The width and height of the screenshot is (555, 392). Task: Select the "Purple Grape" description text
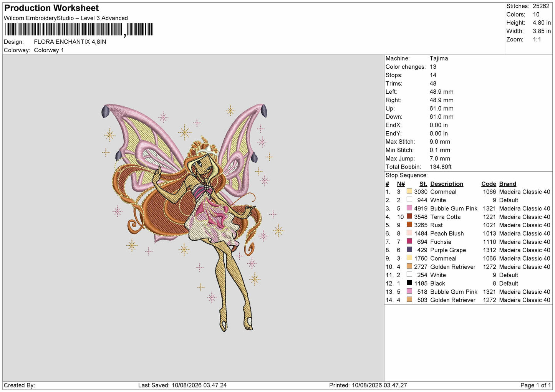pos(448,250)
